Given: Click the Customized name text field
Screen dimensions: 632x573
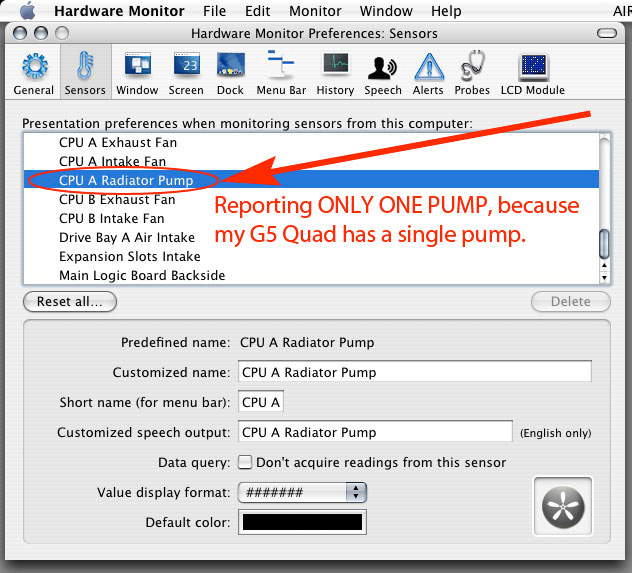Looking at the screenshot, I should (415, 372).
